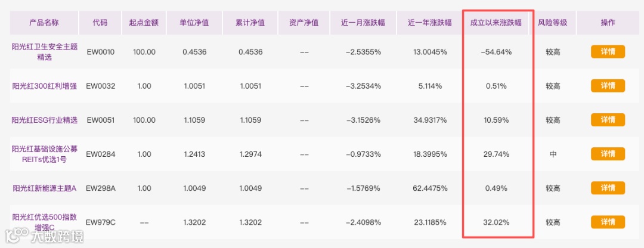Image resolution: width=644 pixels, height=248 pixels.
Task: Open 详情 for 阳光红新能源主题A
Action: [608, 188]
